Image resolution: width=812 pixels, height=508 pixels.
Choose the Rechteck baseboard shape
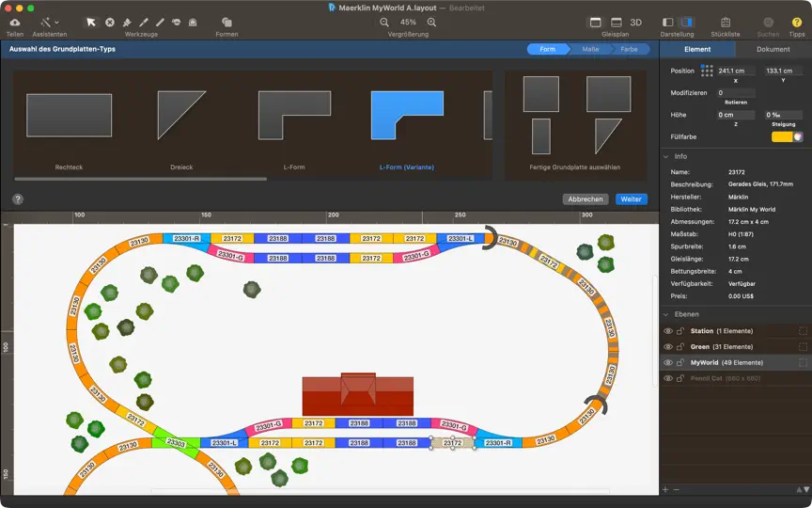(x=69, y=115)
